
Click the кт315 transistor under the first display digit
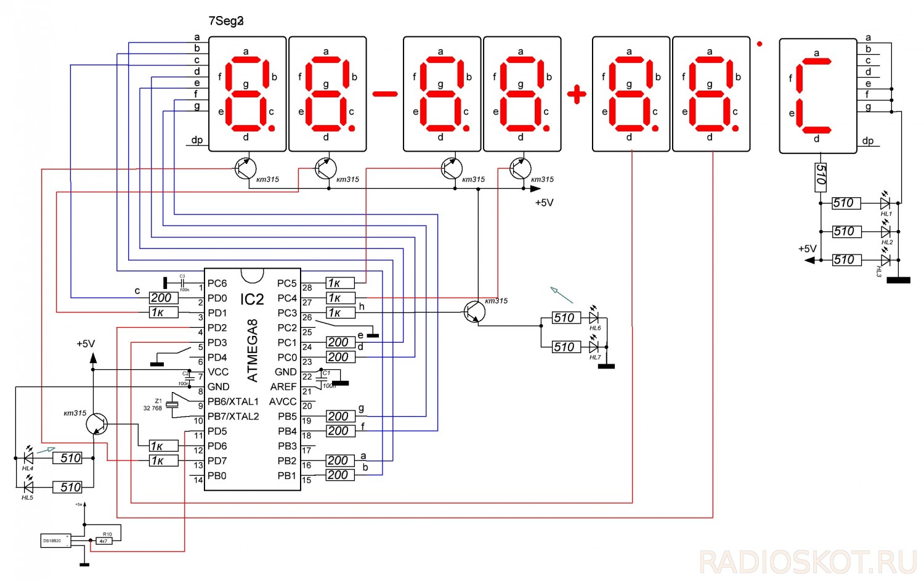click(x=246, y=168)
